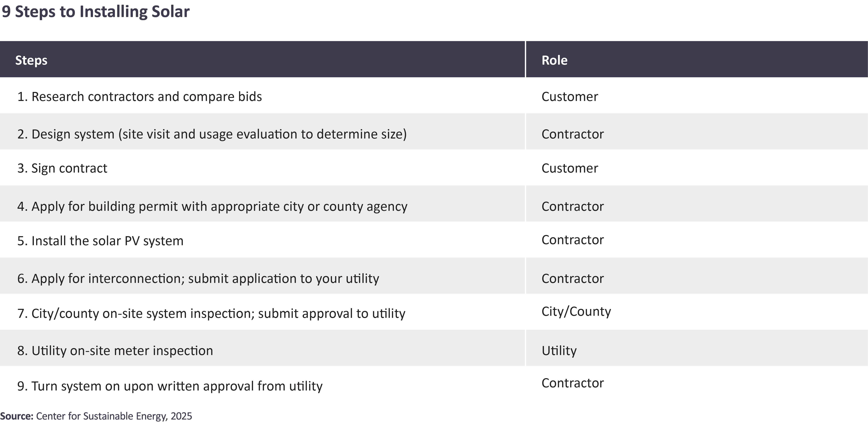Select the "Apply for building permit" step
Image resolution: width=868 pixels, height=423 pixels.
pos(212,206)
